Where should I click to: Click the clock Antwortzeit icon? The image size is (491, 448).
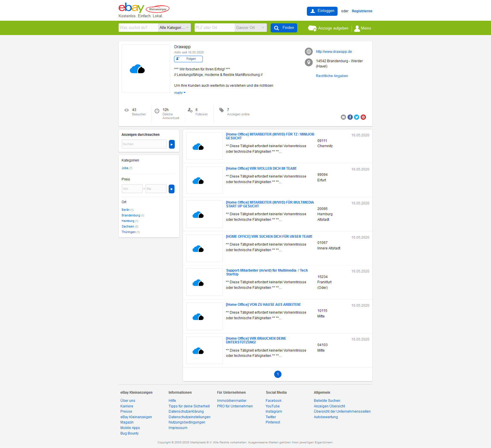click(x=157, y=111)
